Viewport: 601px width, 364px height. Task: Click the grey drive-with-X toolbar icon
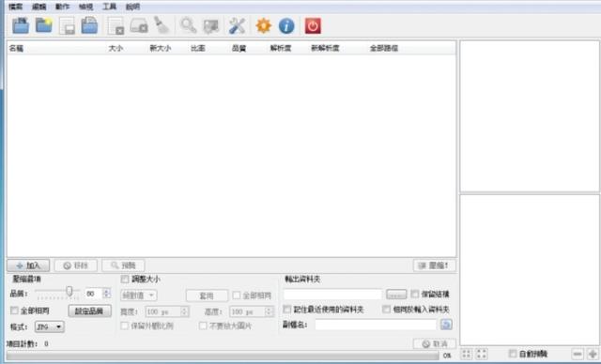tap(139, 25)
